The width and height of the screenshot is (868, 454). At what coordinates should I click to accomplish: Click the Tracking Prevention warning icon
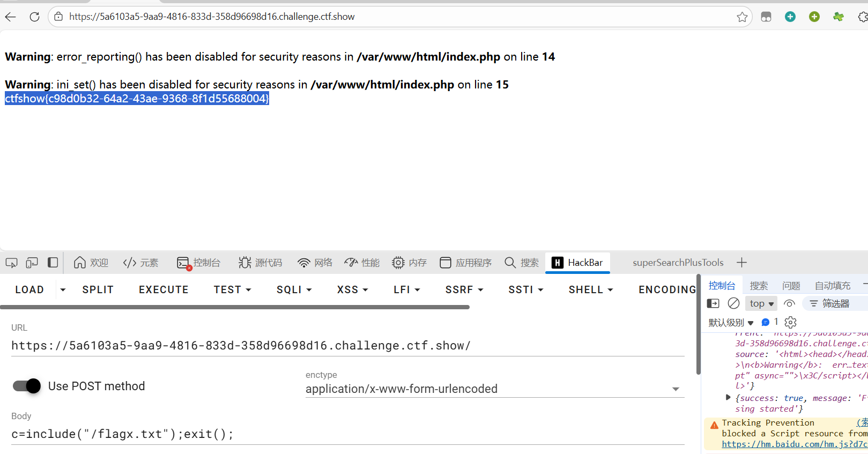[714, 425]
